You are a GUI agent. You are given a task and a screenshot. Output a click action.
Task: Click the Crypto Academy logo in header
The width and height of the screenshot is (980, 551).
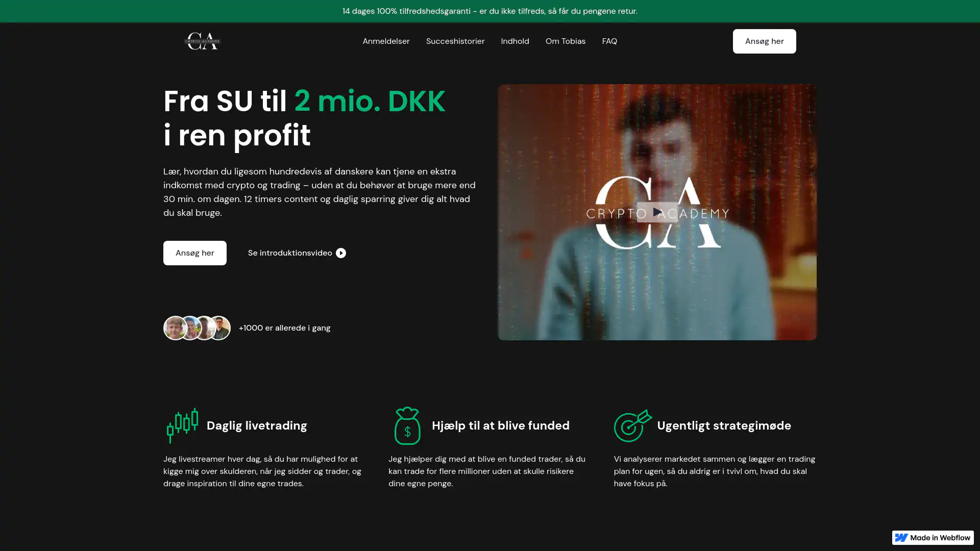pyautogui.click(x=202, y=41)
